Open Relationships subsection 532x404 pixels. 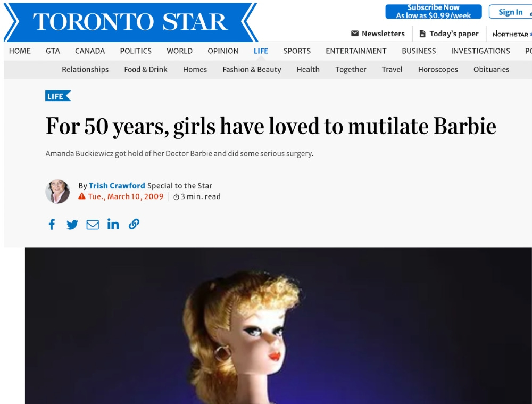tap(85, 70)
